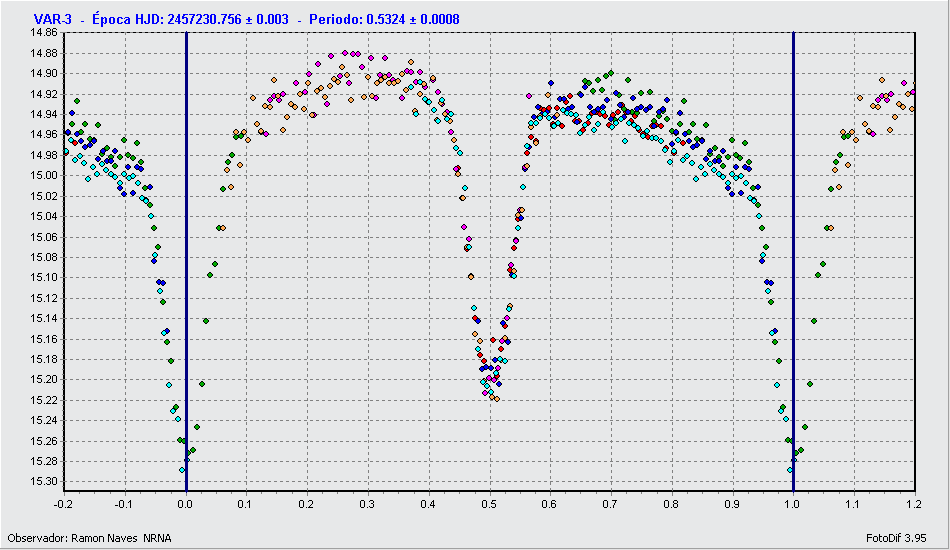Screen dimensions: 950x550
Task: Click the 15.04 magnitude axis label
Action: 44,216
